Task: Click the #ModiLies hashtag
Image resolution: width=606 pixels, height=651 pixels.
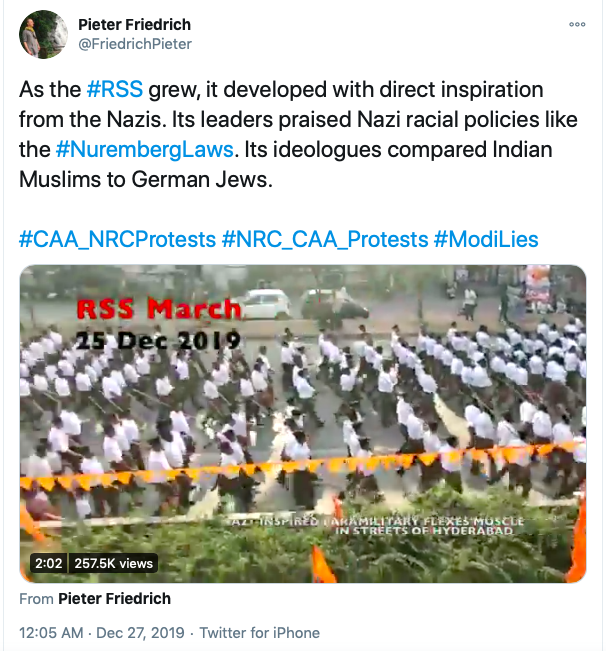Action: coord(486,239)
